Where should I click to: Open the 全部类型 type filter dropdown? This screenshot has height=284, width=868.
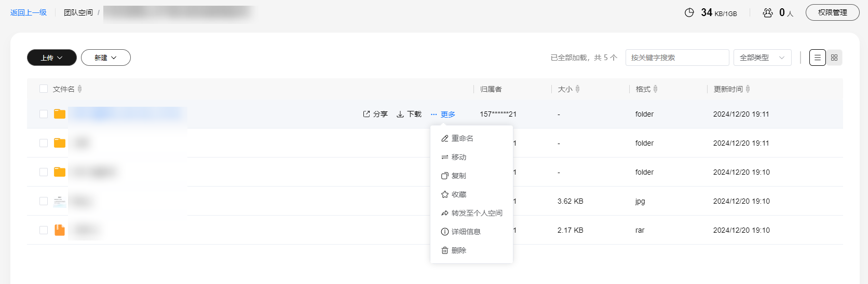pos(762,58)
